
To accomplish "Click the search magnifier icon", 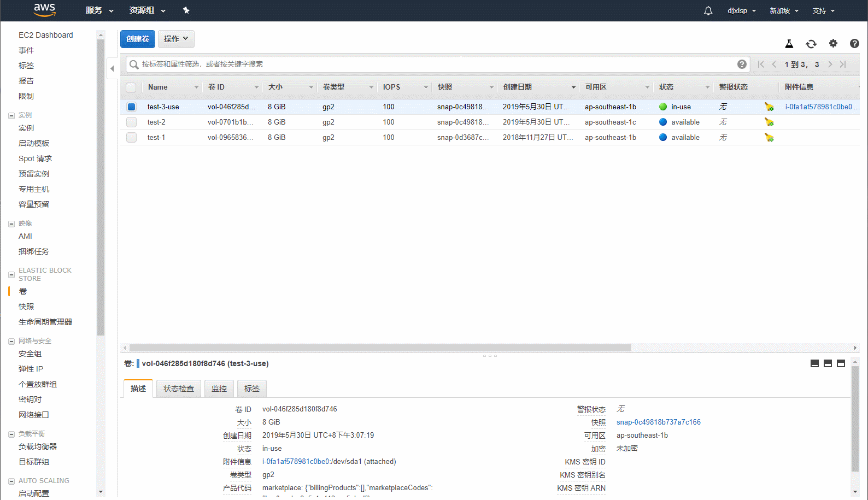I will pyautogui.click(x=133, y=64).
